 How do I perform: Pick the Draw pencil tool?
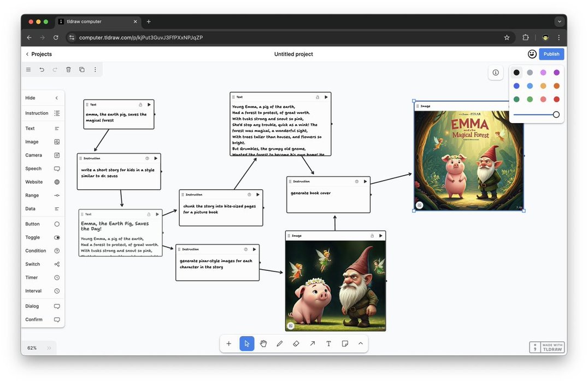point(280,344)
